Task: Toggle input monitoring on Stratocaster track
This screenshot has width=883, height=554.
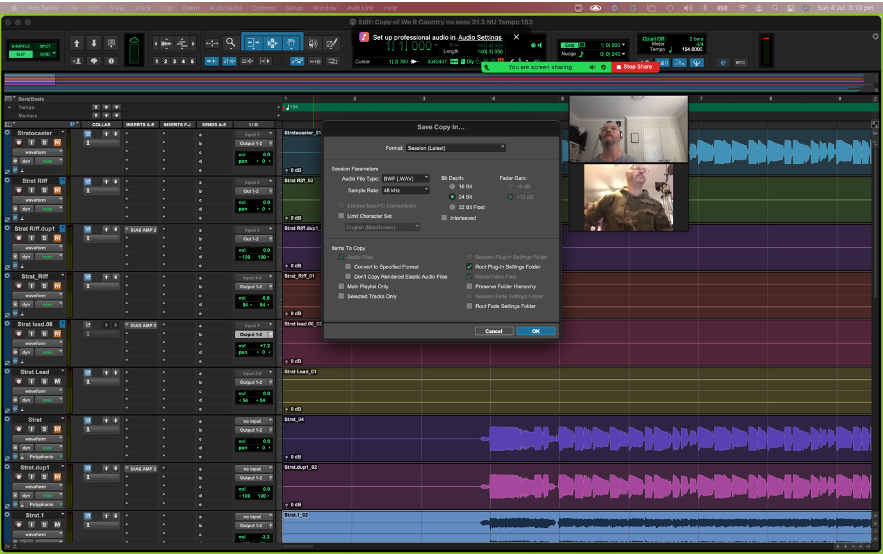Action: point(32,143)
